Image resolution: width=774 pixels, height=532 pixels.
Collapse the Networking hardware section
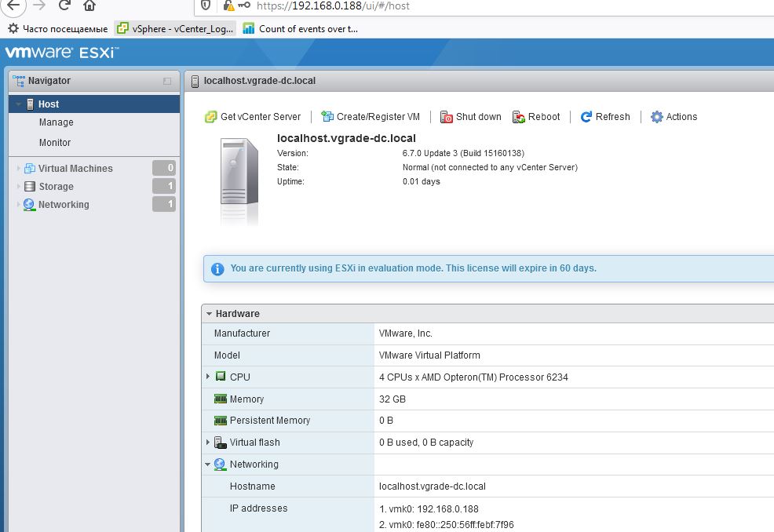click(x=208, y=465)
